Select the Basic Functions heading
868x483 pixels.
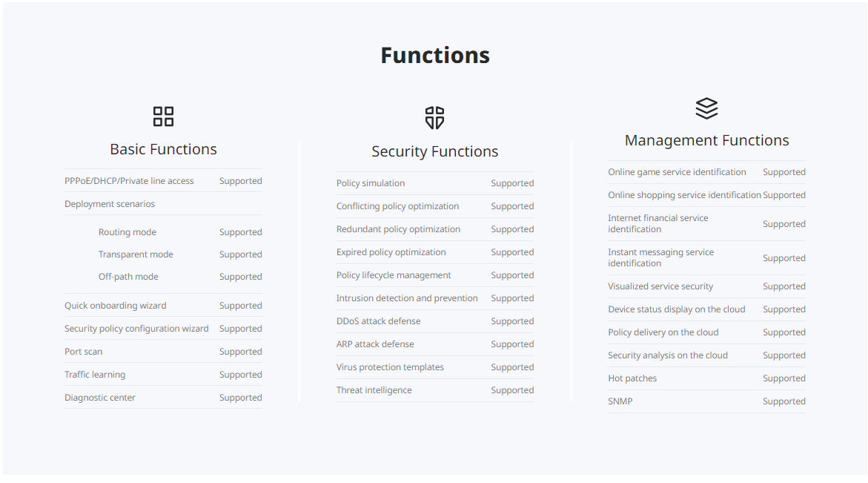coord(163,149)
